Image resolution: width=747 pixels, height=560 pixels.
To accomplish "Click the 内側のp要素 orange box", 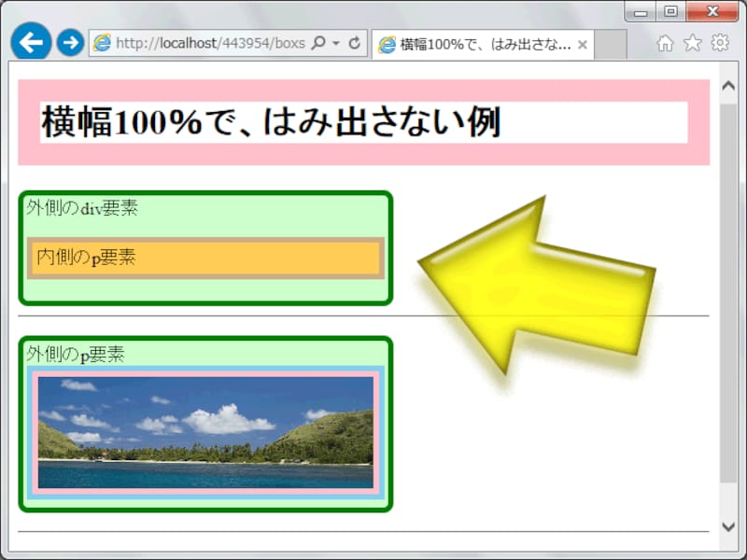I will [204, 258].
